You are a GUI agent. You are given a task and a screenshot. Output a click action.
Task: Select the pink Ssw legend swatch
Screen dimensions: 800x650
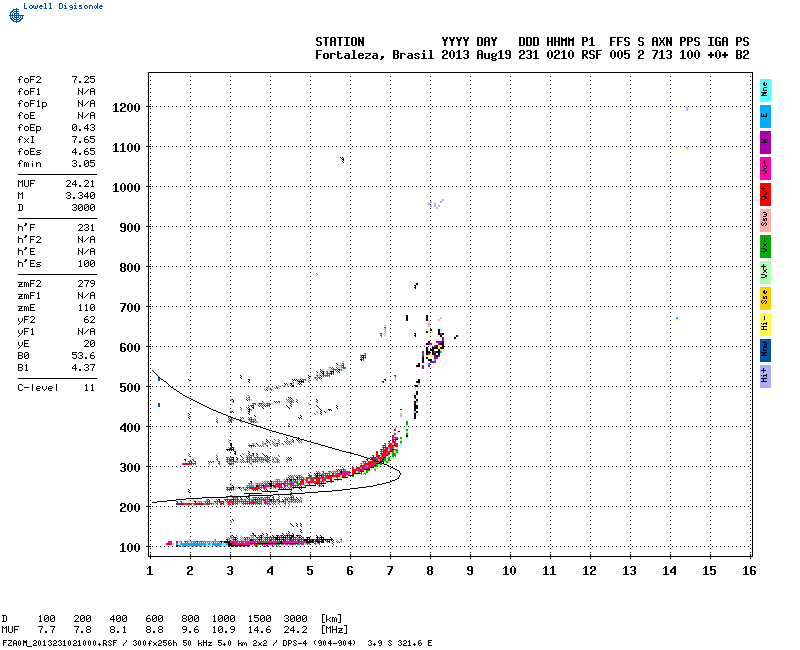coord(765,220)
